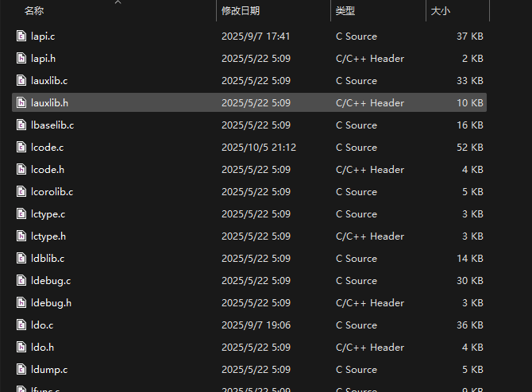Click the lcorolib.c file icon
Screen dimensions: 532x392
point(22,192)
